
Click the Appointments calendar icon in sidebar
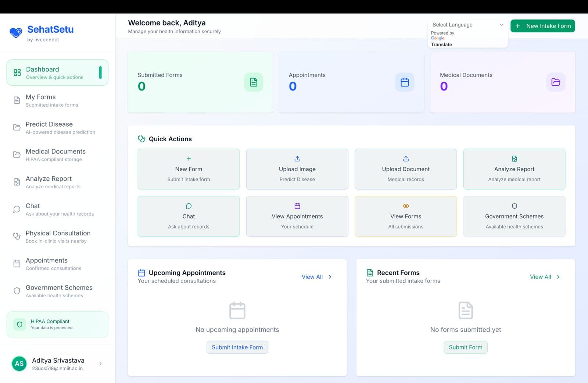click(x=17, y=263)
